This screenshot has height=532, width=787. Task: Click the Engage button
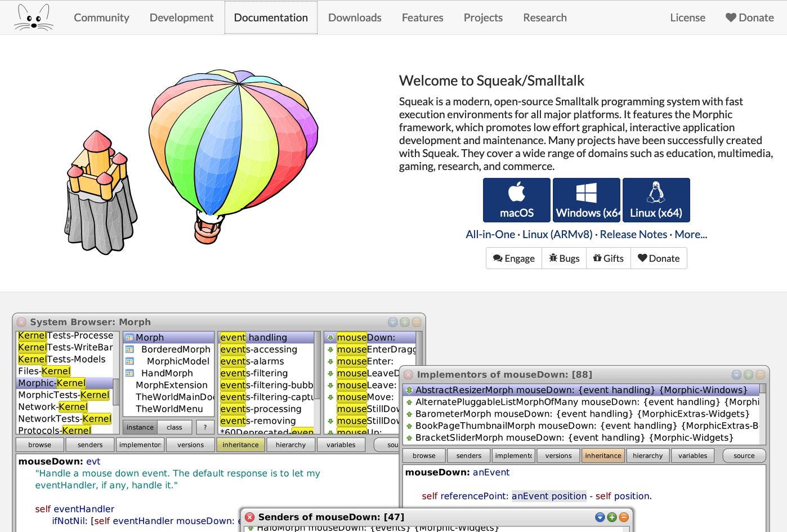[x=514, y=258]
